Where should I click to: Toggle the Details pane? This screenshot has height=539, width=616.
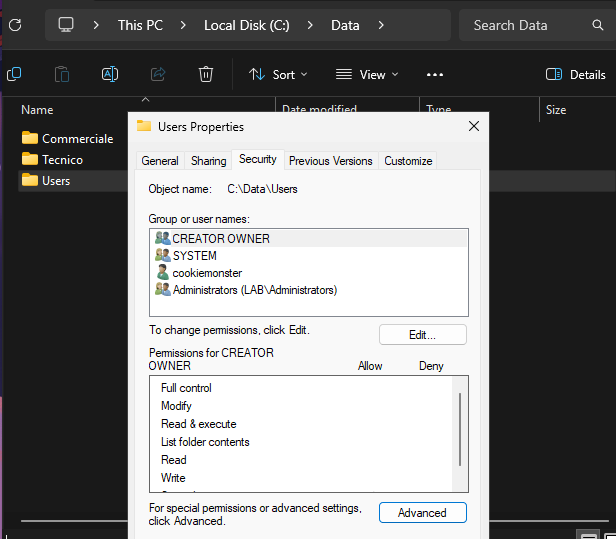575,74
